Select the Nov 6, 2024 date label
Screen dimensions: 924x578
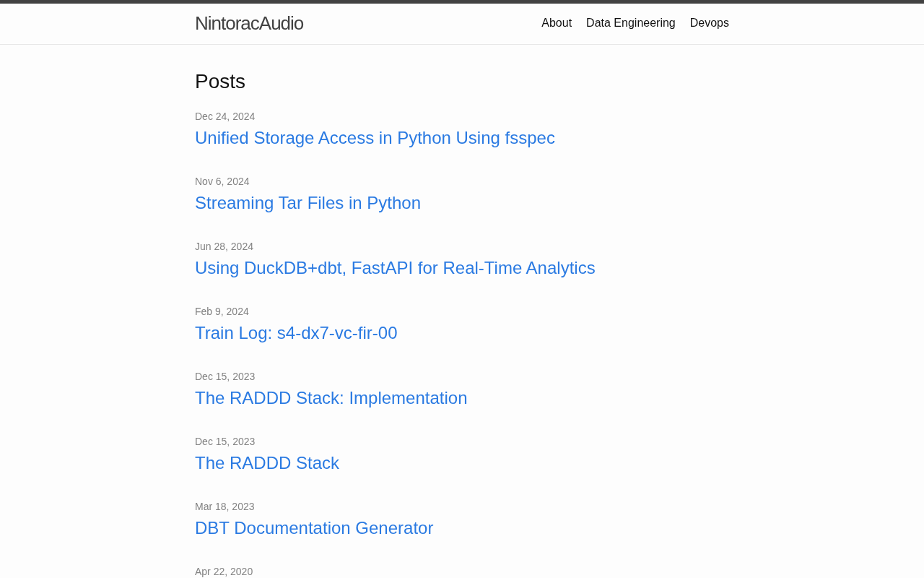222,181
